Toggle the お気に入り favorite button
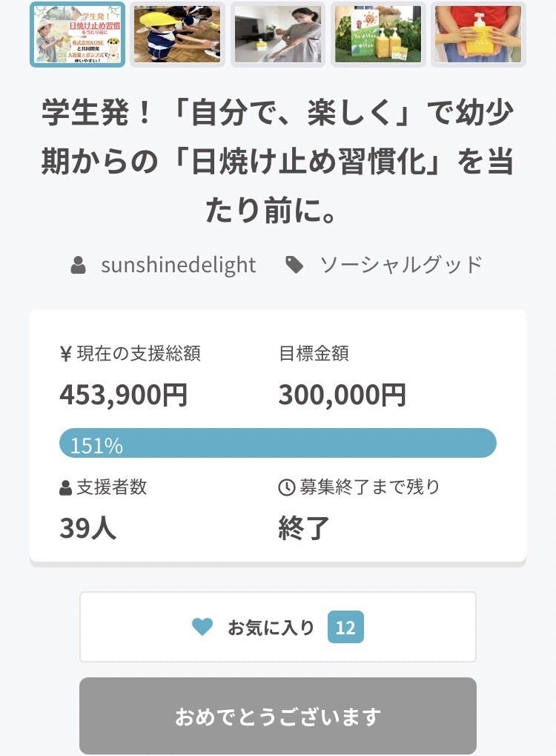The height and width of the screenshot is (756, 556). click(x=278, y=627)
